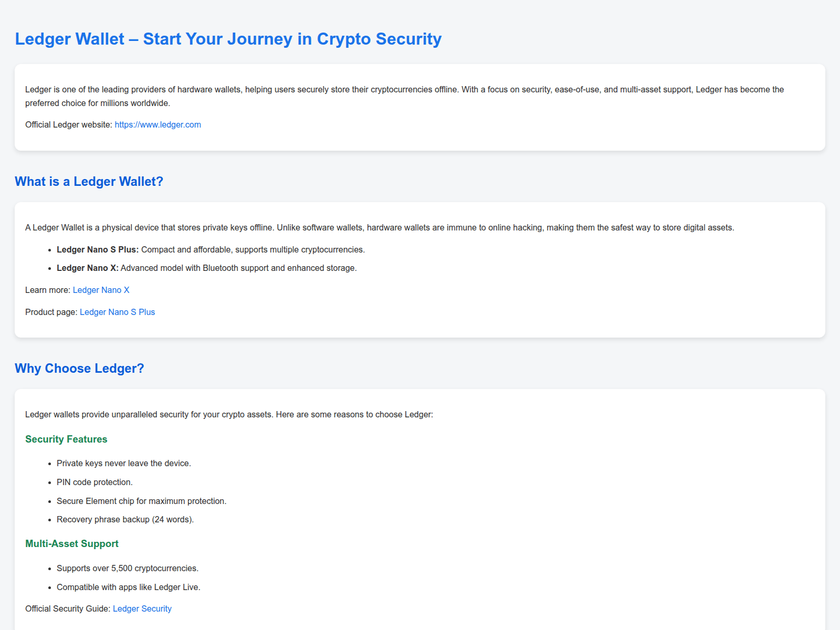The image size is (840, 630).
Task: Click the "What is a Ledger Wallet?" heading
Action: click(x=89, y=182)
